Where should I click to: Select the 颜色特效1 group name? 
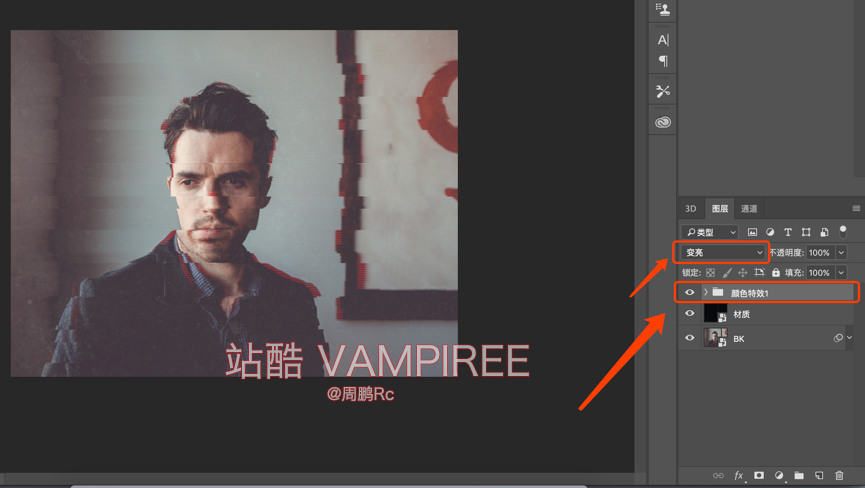[749, 293]
